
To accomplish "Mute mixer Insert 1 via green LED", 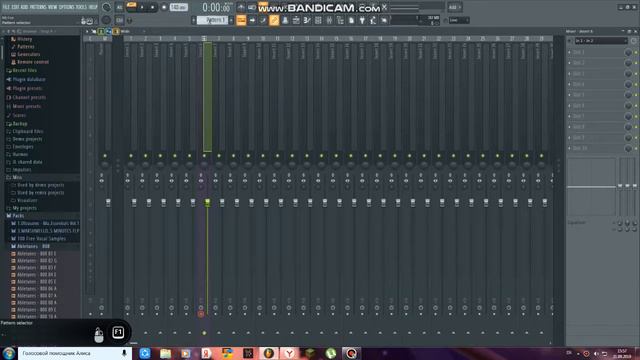I will (x=131, y=156).
